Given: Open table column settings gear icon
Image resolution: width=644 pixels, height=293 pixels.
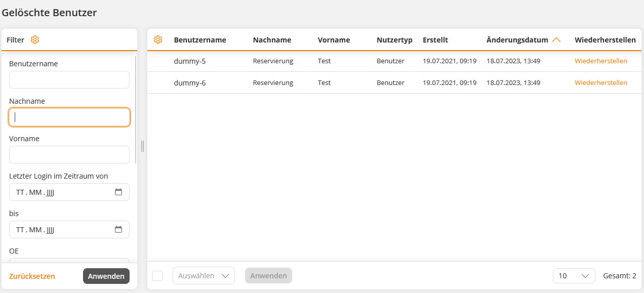Looking at the screenshot, I should coord(158,39).
